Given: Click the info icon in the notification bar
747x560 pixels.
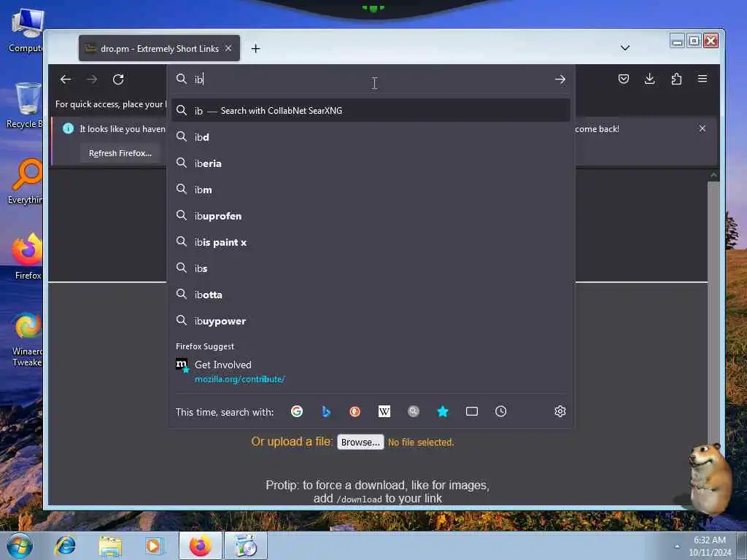Looking at the screenshot, I should point(68,128).
